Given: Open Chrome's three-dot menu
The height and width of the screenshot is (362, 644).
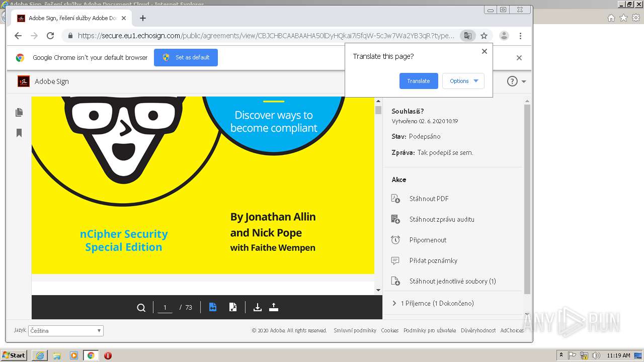Looking at the screenshot, I should [520, 36].
